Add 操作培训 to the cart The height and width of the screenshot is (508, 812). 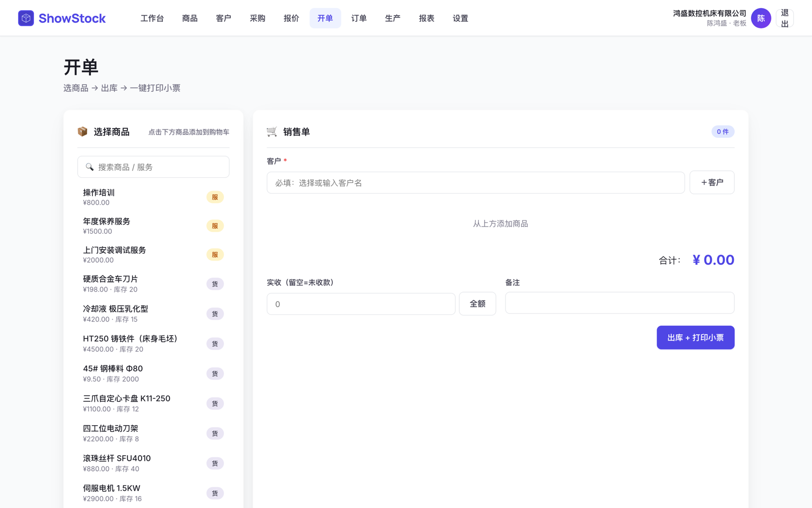153,197
